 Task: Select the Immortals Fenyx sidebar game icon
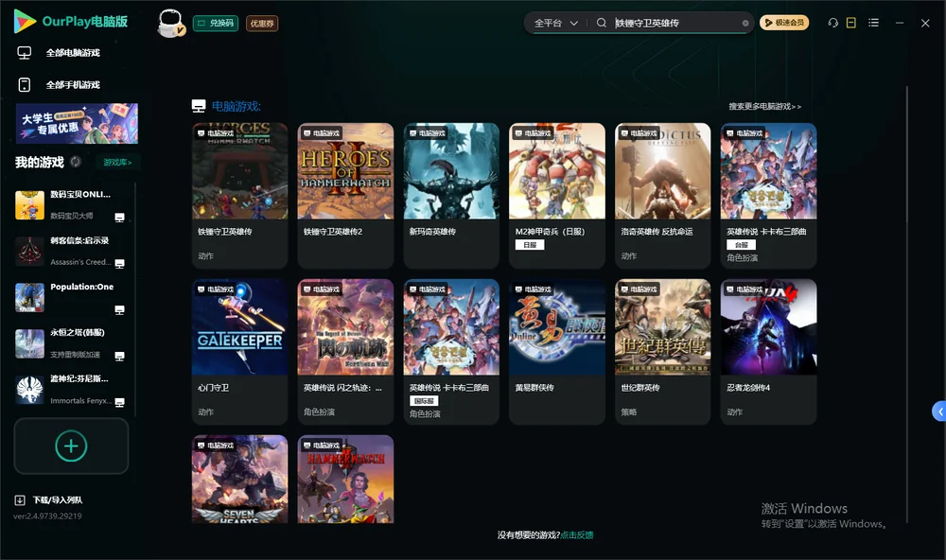pos(29,390)
